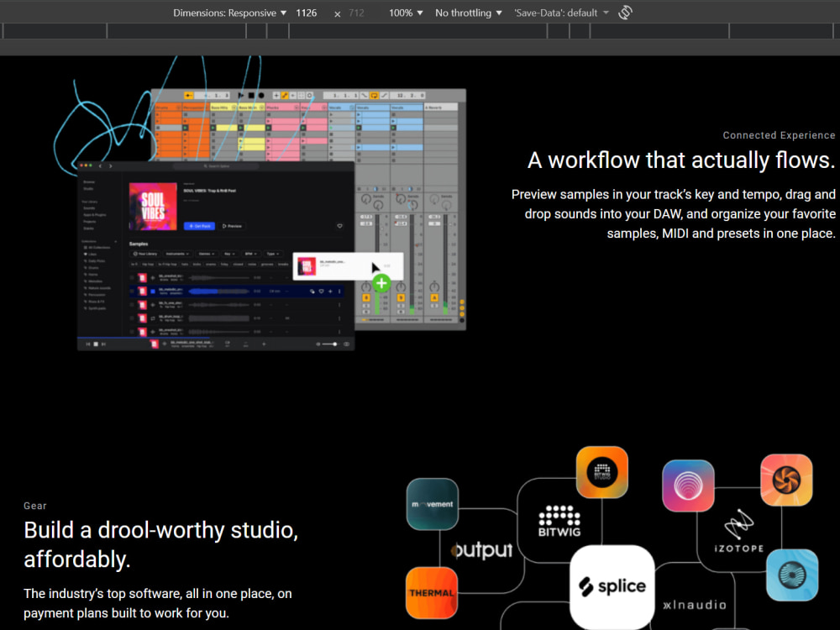Click the orange swirl app icon
The width and height of the screenshot is (840, 630).
pyautogui.click(x=786, y=480)
